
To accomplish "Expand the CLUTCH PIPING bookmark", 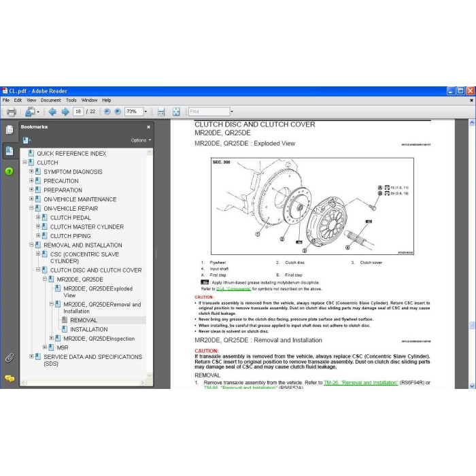I will (x=38, y=235).
